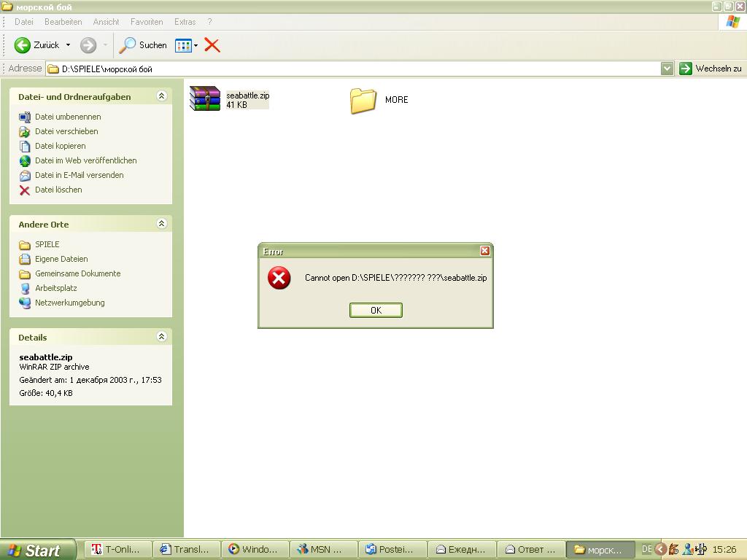Click Datei kopieren link
Screen dimensions: 747x560
pos(60,146)
